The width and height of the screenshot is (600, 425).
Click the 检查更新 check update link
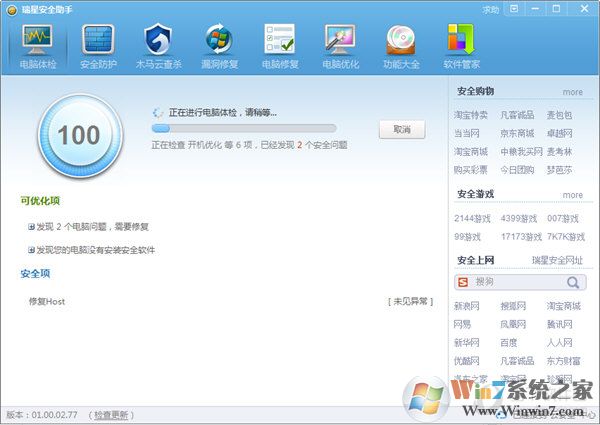[110, 414]
